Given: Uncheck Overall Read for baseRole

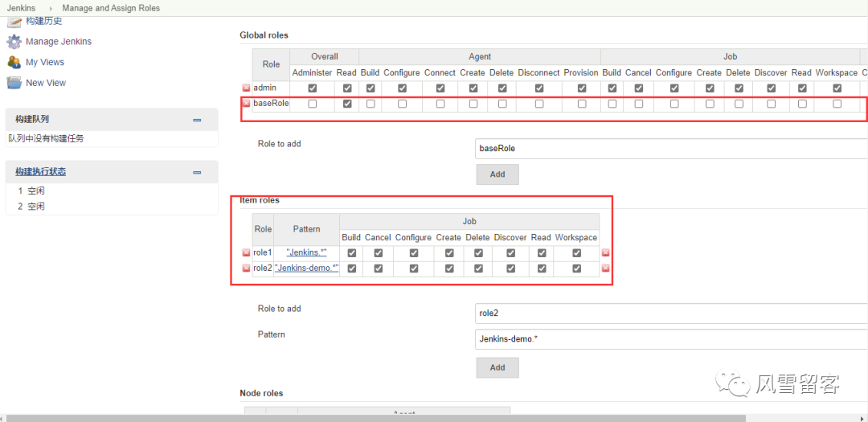Looking at the screenshot, I should pos(348,104).
